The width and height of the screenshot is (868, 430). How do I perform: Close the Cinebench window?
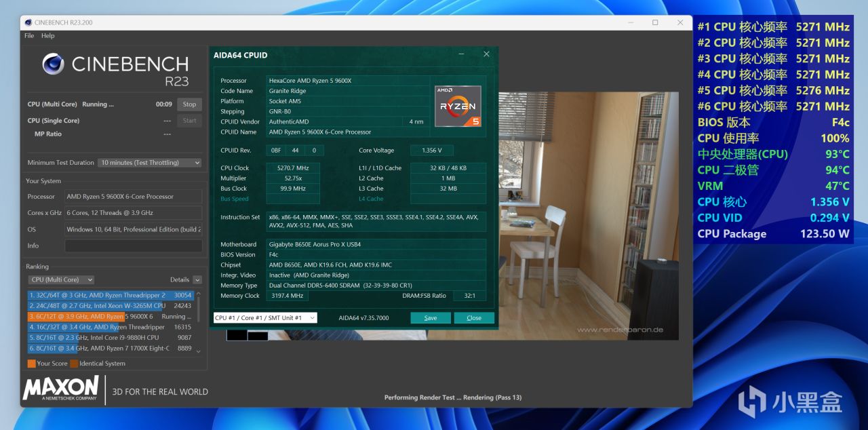point(681,22)
